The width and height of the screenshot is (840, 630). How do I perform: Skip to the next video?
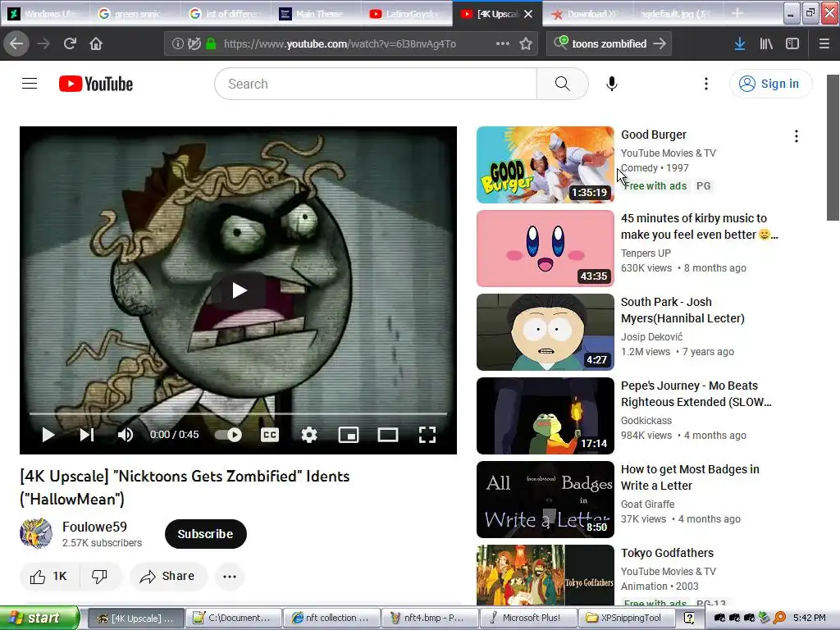87,435
